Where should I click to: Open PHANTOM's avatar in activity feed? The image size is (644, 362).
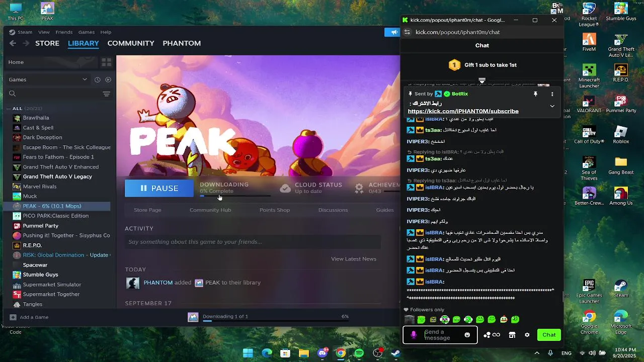[x=133, y=283]
